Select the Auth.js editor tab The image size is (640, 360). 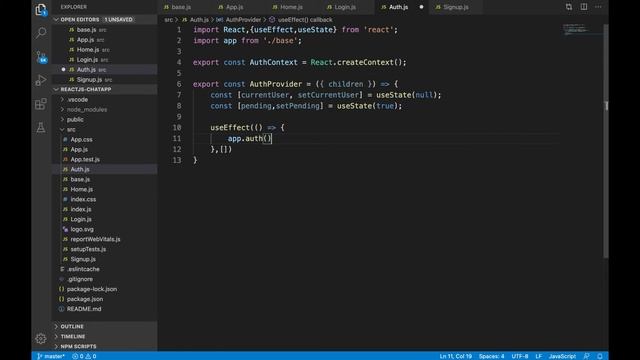point(398,7)
